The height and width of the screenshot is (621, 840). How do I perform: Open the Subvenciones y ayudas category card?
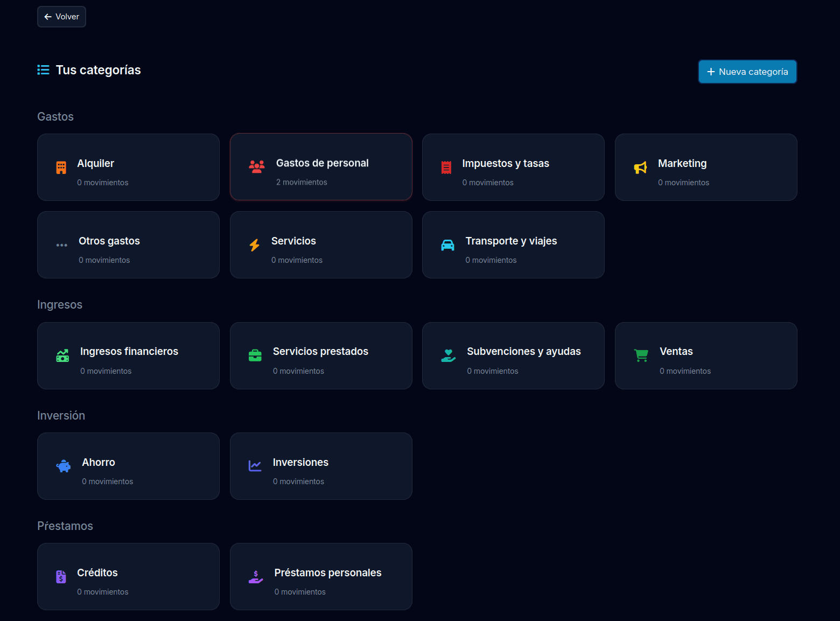513,355
